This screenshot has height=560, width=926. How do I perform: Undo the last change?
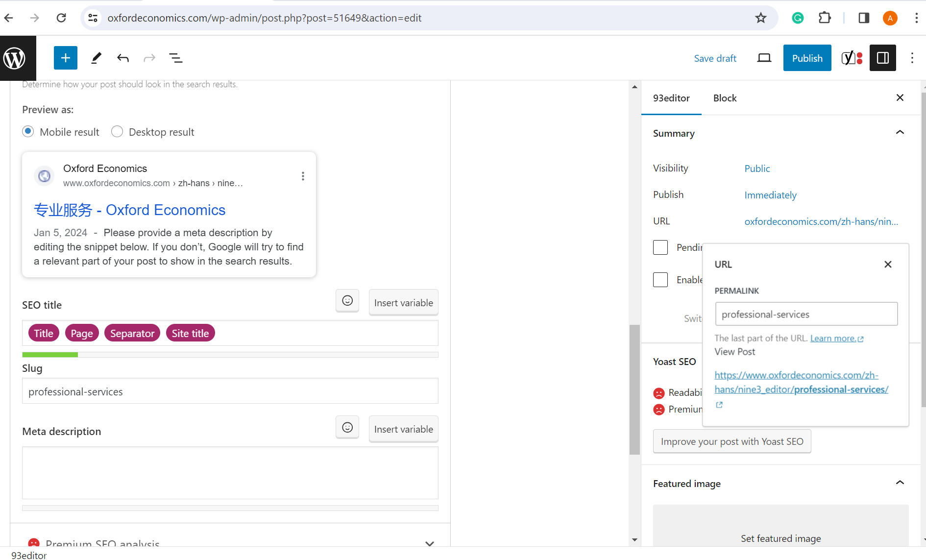123,58
